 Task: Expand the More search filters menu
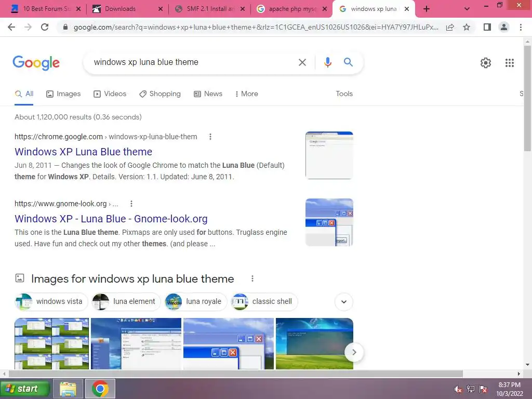(x=247, y=94)
